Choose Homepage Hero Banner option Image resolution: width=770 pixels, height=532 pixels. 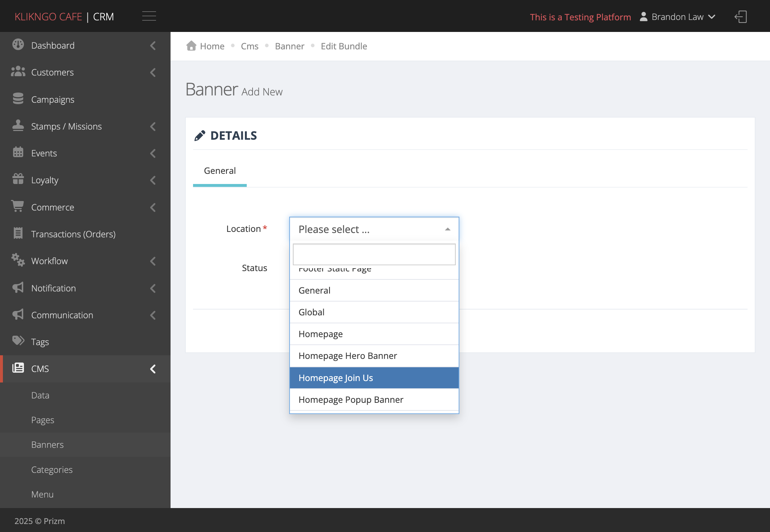[374, 356]
